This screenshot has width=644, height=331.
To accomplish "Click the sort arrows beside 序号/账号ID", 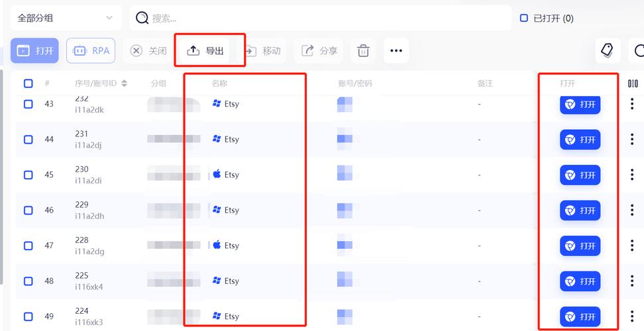I will point(125,83).
